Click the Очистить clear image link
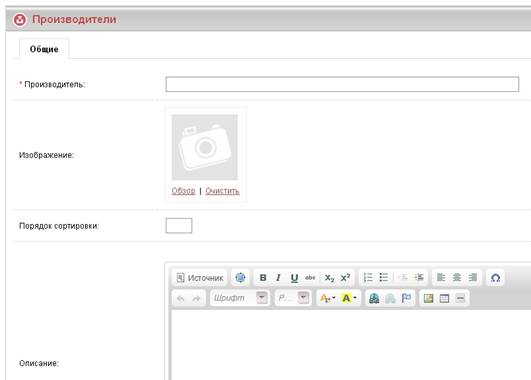 coord(222,191)
